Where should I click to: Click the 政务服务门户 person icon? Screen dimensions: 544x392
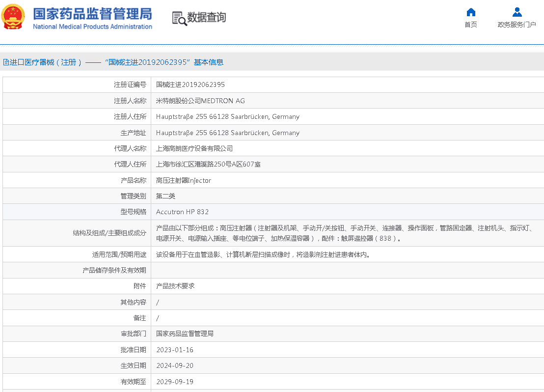tap(517, 12)
